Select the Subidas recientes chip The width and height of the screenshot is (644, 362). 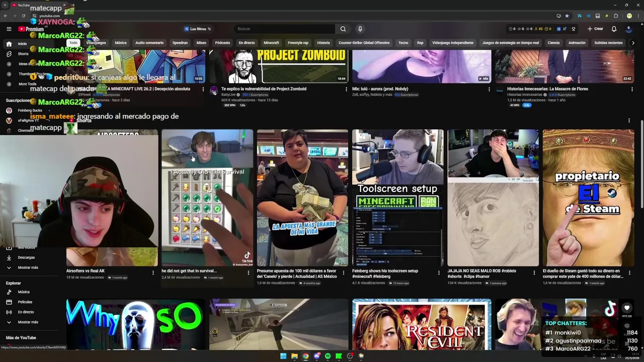pos(608,43)
